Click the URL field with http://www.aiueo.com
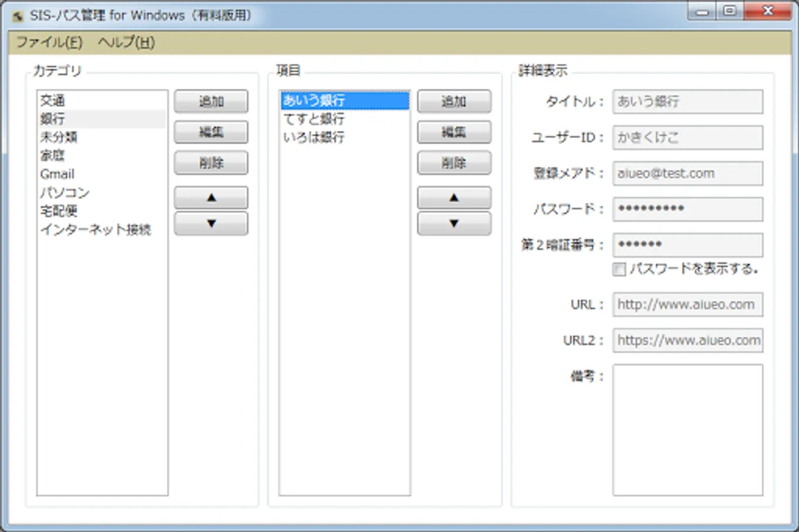 point(688,304)
